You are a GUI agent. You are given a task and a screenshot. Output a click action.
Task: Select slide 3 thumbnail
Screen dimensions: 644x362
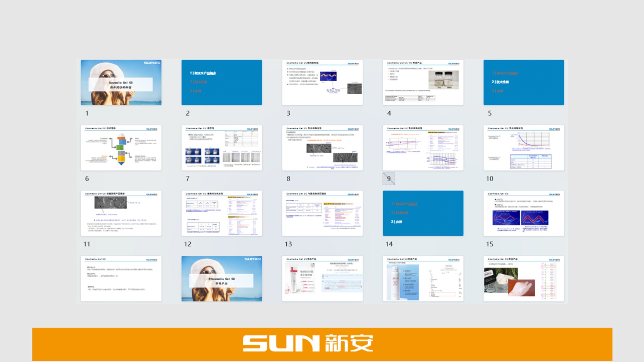[322, 82]
